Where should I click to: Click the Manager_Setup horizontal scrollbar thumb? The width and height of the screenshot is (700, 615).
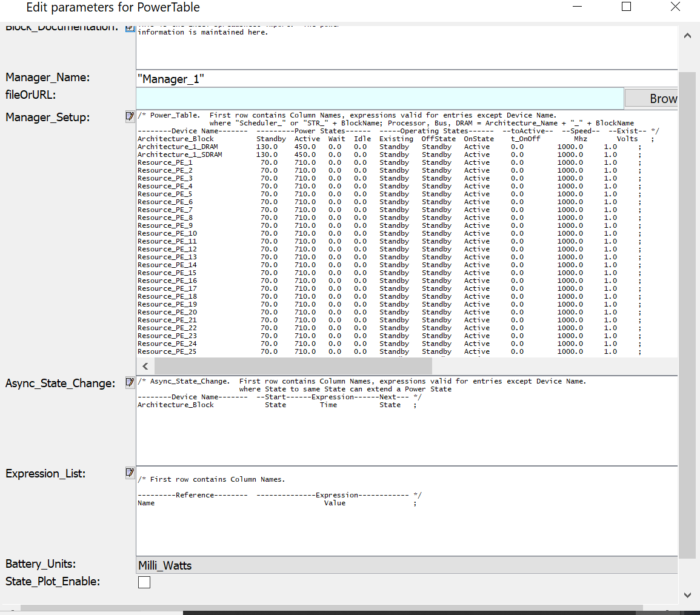tap(293, 366)
